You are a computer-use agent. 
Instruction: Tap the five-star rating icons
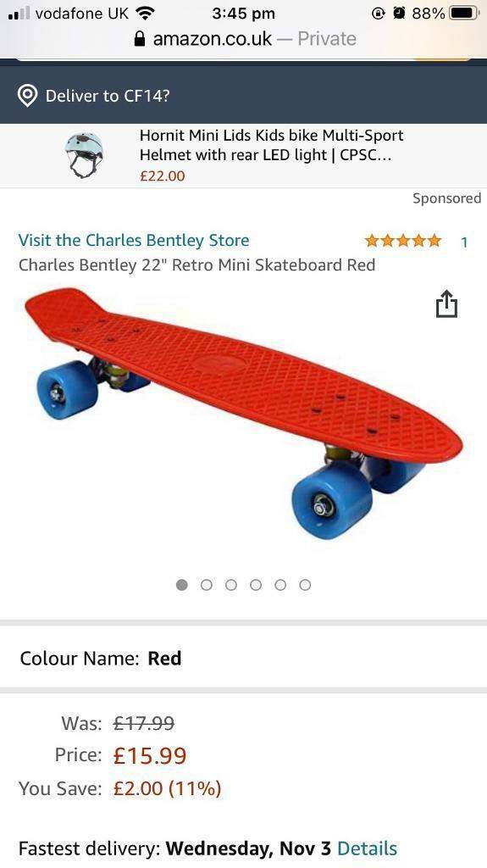[x=403, y=241]
